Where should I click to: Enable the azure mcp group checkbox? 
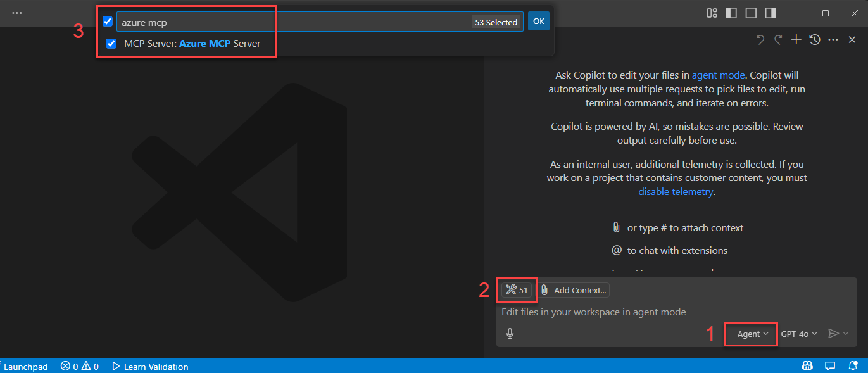(108, 21)
